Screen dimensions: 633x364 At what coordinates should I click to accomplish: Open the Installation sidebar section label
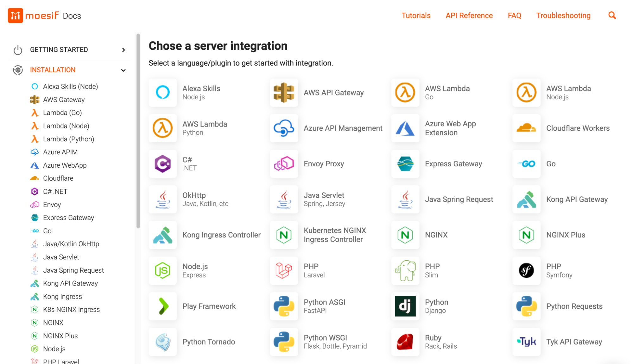(53, 70)
